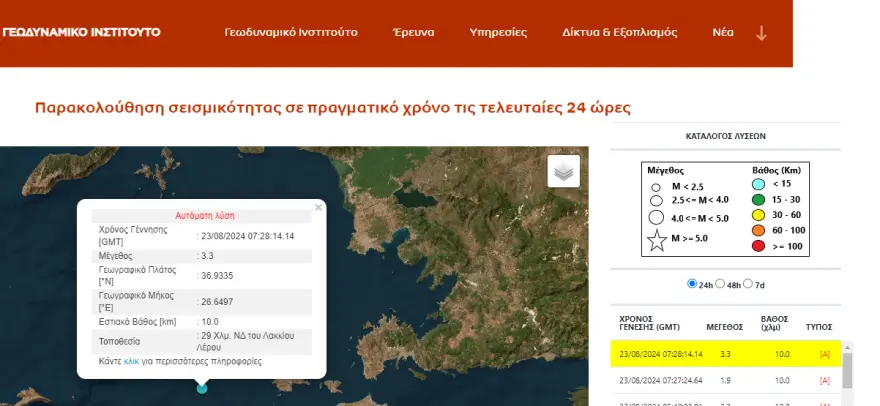Image resolution: width=880 pixels, height=406 pixels.
Task: Expand the Δίκτυα & Εξοπλισμός menu
Action: (619, 32)
